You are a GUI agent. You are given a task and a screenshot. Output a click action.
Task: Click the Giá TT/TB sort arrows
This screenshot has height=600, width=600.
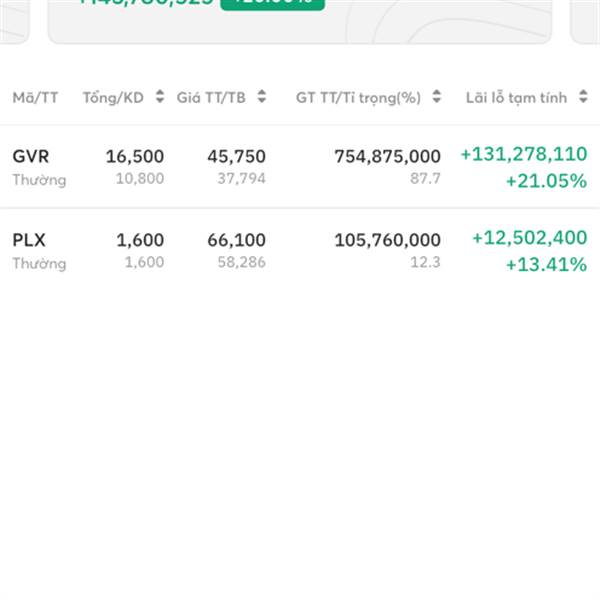pos(261,98)
